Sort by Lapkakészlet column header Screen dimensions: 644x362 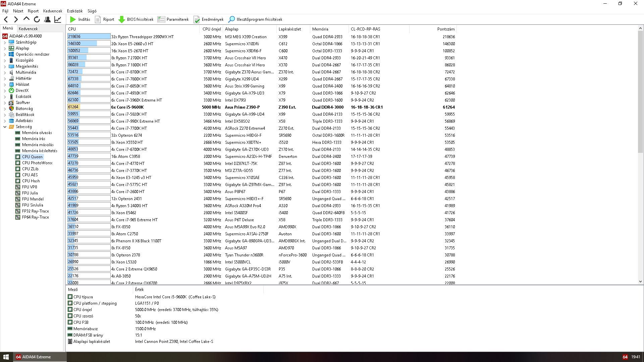(x=293, y=29)
